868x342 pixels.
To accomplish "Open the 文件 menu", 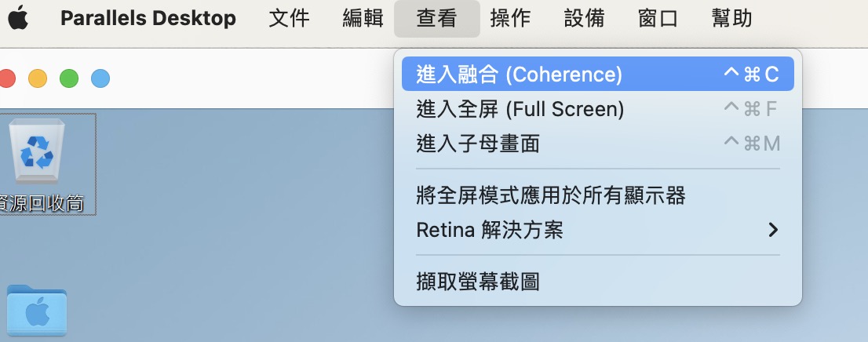I will pos(289,18).
